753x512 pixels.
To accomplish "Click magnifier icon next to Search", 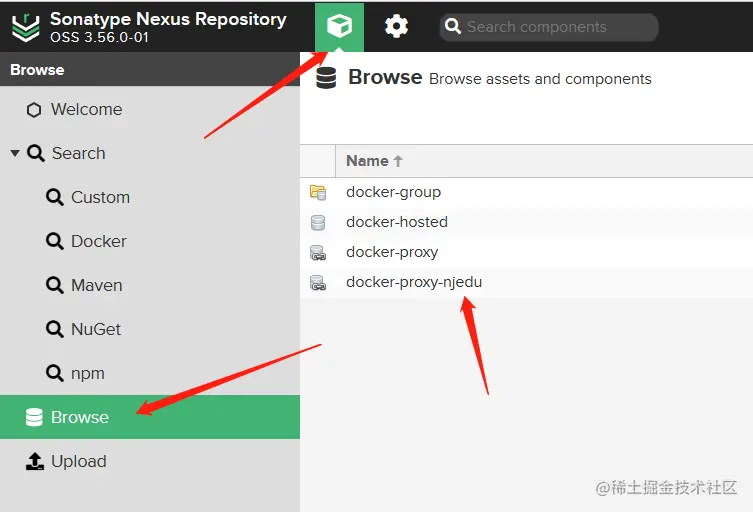I will coord(36,153).
